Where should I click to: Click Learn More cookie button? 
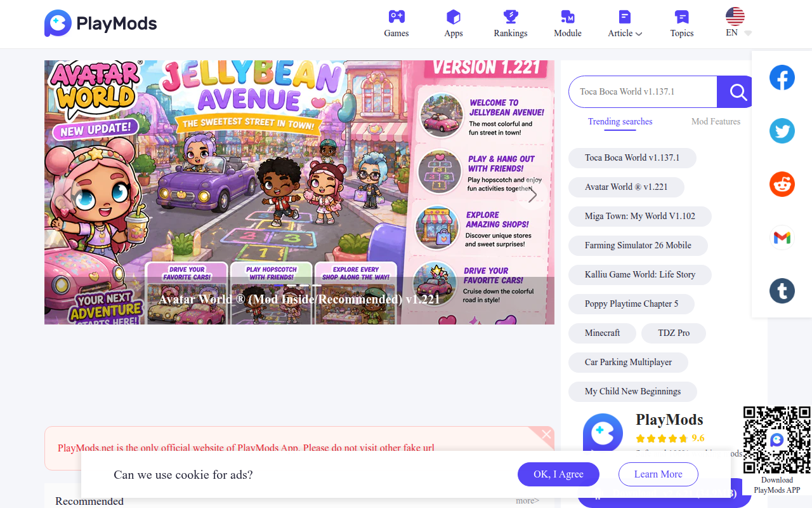tap(658, 474)
